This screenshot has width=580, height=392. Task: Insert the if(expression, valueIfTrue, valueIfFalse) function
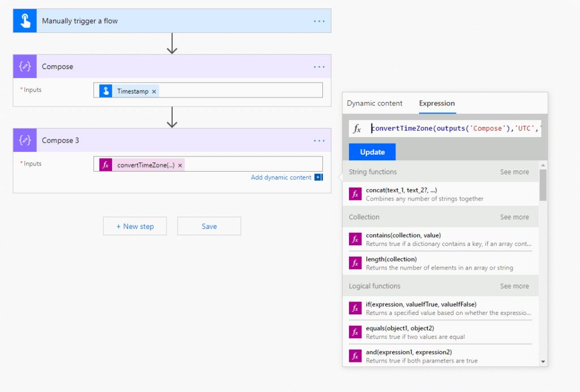click(441, 308)
